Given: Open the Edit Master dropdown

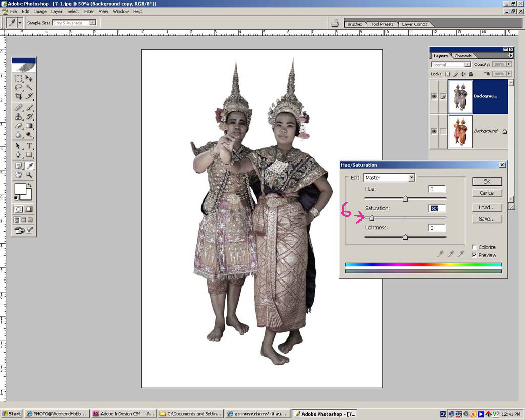Looking at the screenshot, I should click(x=411, y=178).
